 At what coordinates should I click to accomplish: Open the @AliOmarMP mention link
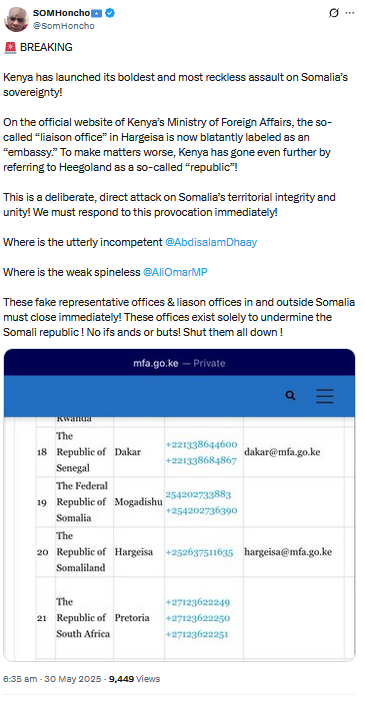tap(175, 272)
